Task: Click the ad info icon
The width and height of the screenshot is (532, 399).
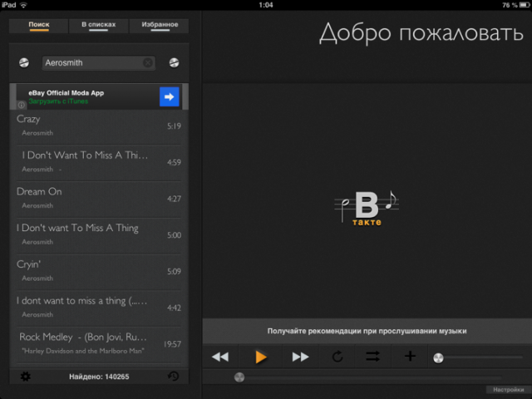Action: pyautogui.click(x=22, y=106)
